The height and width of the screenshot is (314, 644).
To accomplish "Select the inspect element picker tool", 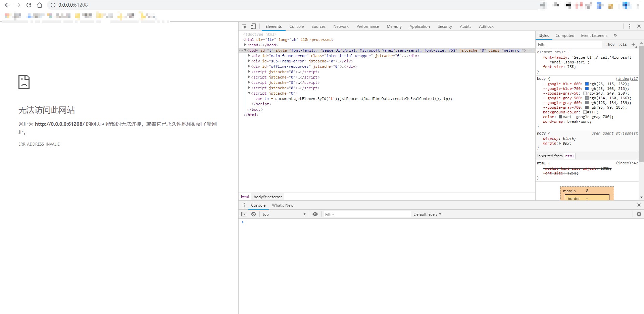I will (x=243, y=26).
